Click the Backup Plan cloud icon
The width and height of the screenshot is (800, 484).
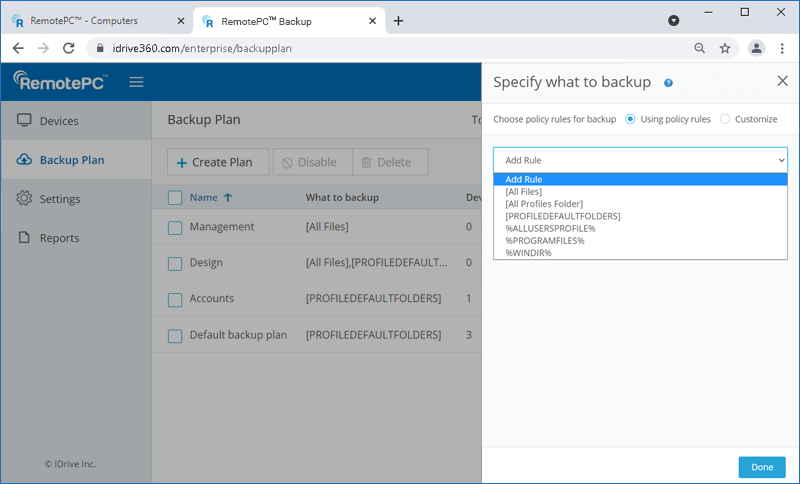pyautogui.click(x=24, y=160)
